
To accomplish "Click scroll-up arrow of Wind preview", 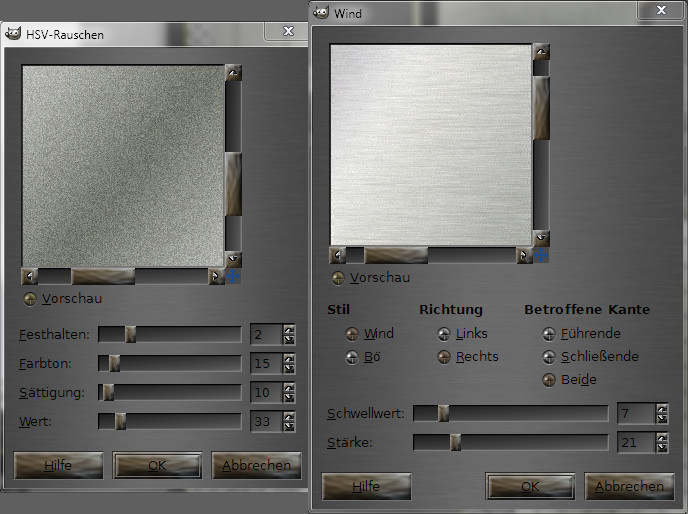I will click(541, 52).
